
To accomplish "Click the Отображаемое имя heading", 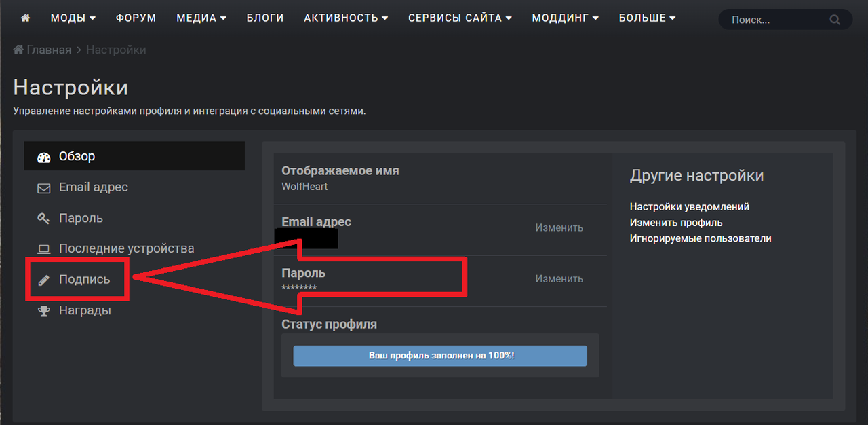I will click(340, 171).
